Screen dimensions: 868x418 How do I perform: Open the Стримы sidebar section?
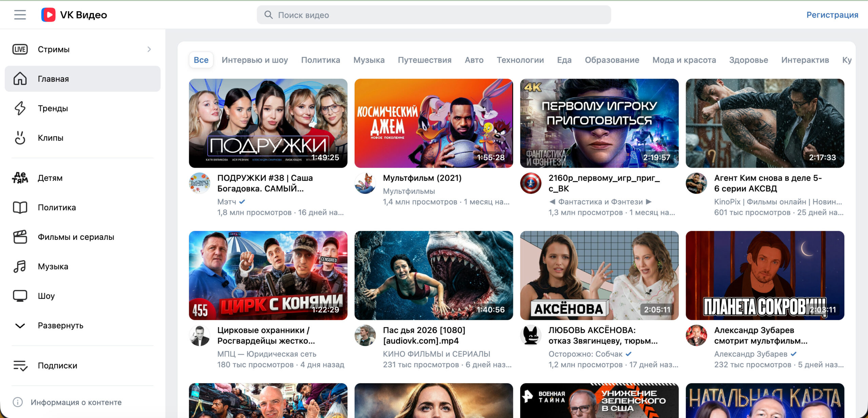[x=83, y=49]
